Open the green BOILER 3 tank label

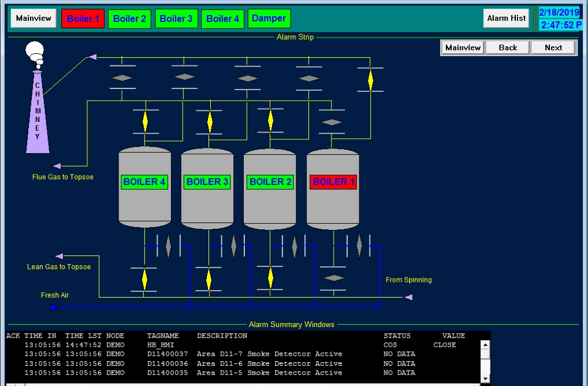pos(207,182)
